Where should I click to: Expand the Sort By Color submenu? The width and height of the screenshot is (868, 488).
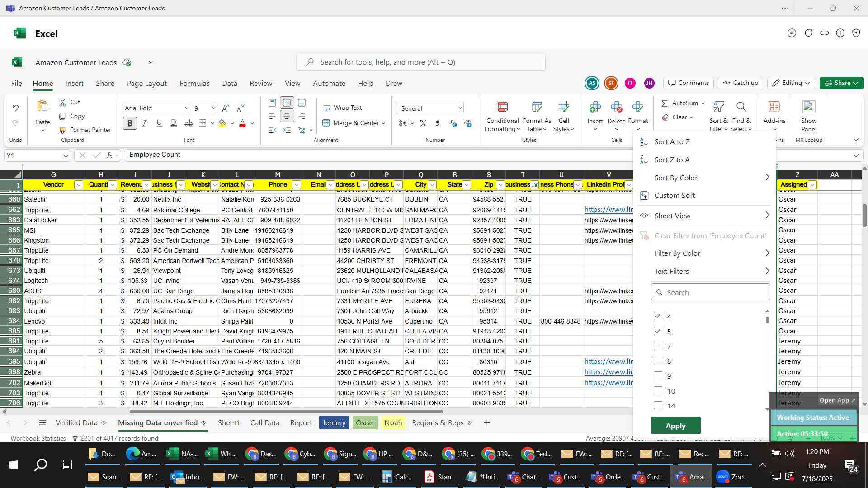[x=767, y=177]
